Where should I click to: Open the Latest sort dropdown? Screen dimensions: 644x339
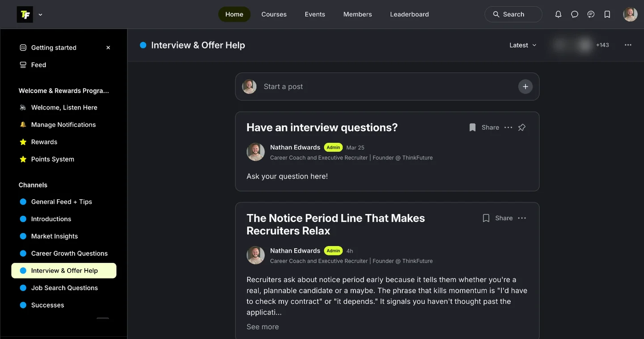tap(523, 45)
